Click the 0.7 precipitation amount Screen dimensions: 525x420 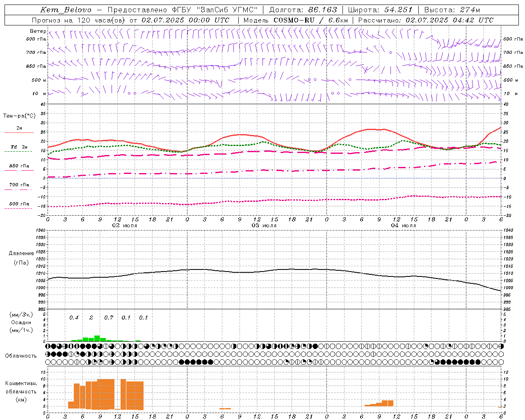coord(109,317)
